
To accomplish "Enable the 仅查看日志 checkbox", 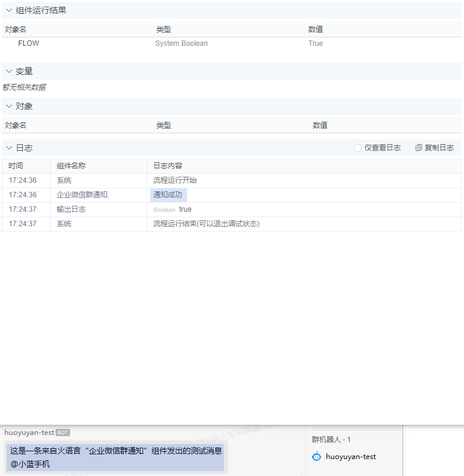I will (358, 148).
